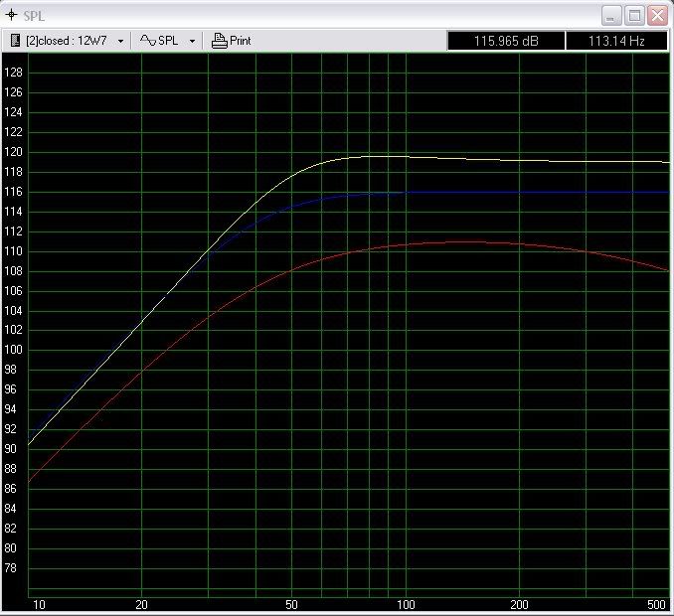The width and height of the screenshot is (674, 616).
Task: Click the 100 Hz axis label
Action: pos(406,605)
